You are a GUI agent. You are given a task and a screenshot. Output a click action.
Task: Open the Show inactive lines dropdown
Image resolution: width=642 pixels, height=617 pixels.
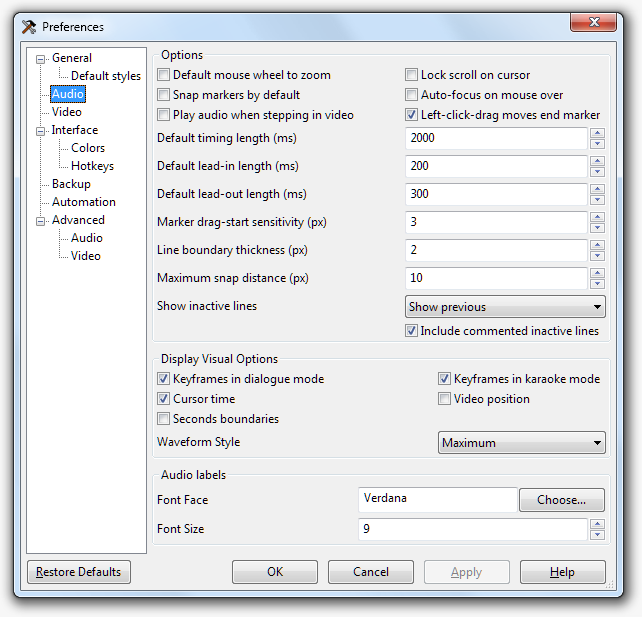coord(505,307)
